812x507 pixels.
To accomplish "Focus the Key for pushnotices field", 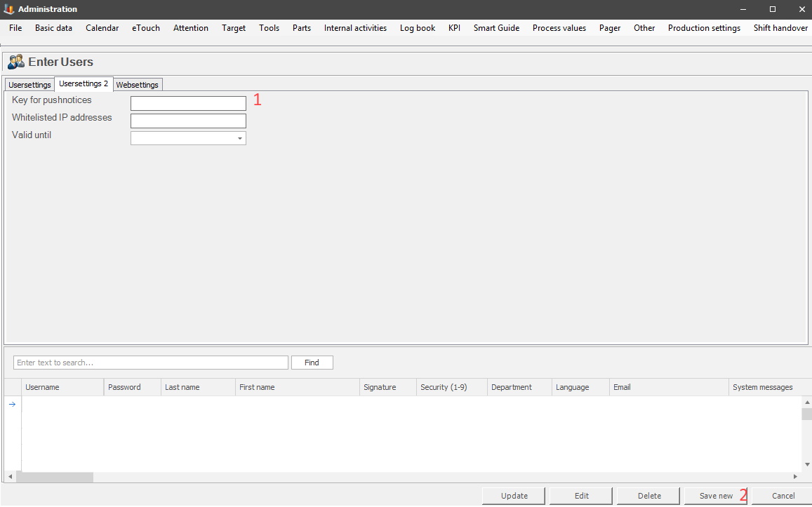I will [x=188, y=104].
